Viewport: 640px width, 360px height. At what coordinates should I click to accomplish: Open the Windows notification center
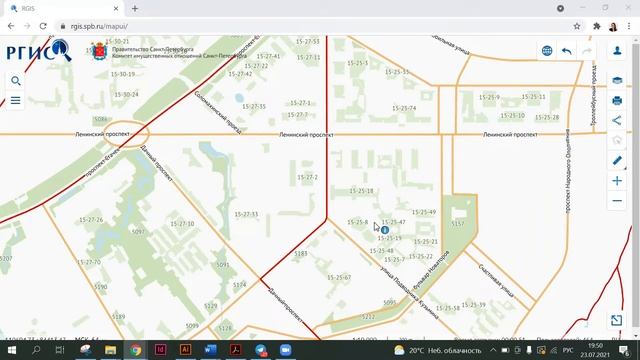pos(624,350)
